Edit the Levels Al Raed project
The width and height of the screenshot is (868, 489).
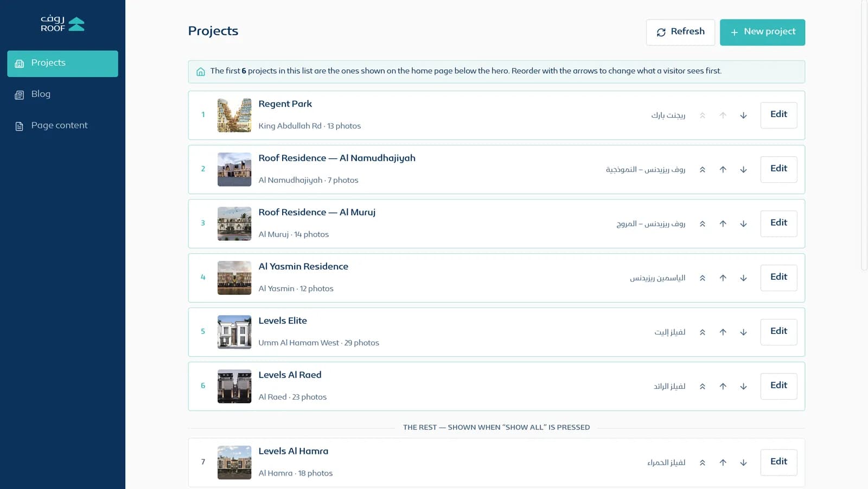pyautogui.click(x=778, y=386)
